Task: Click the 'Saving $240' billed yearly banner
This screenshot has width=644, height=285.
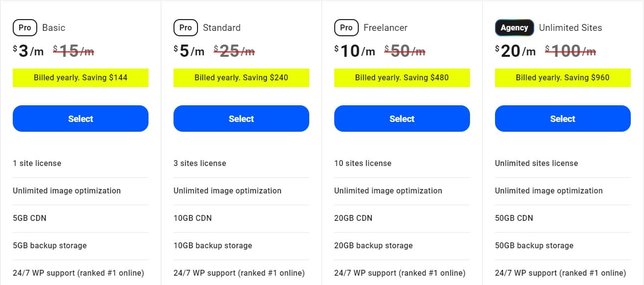Action: tap(241, 77)
